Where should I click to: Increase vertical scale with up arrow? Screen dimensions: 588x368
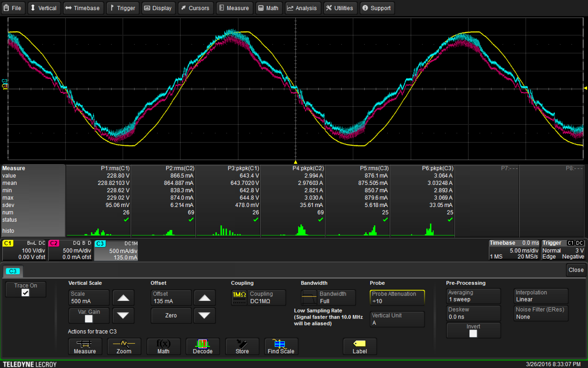(x=123, y=298)
